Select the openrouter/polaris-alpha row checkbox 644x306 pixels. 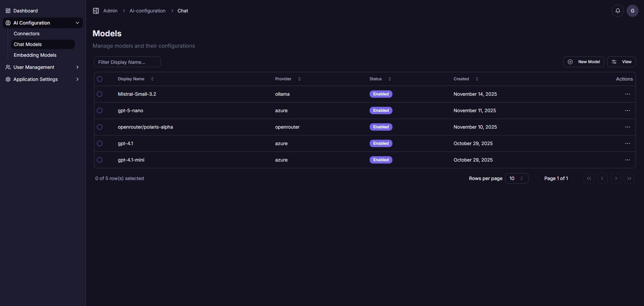coord(100,127)
